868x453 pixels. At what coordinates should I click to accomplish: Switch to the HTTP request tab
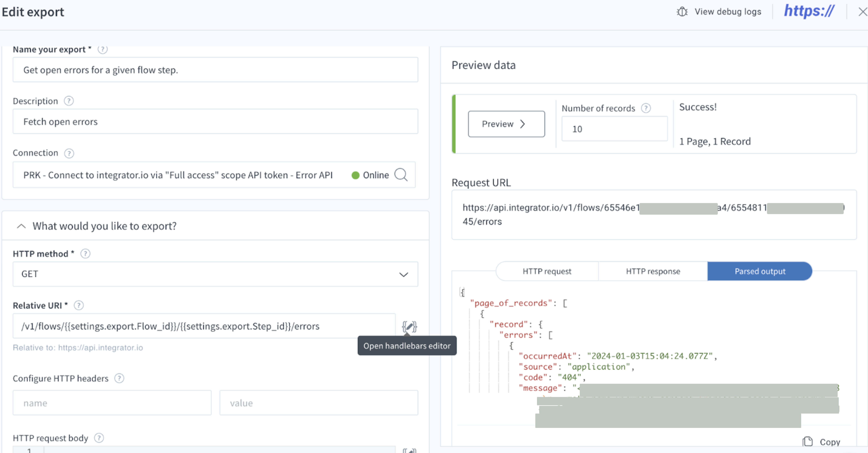(547, 271)
